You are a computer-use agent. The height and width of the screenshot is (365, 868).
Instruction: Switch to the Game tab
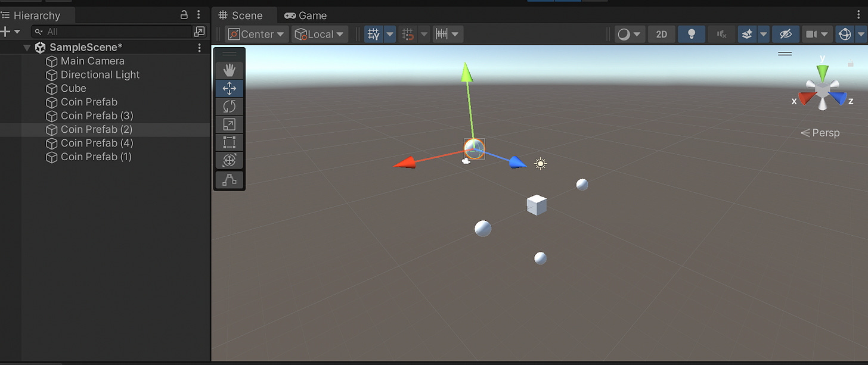(x=306, y=15)
